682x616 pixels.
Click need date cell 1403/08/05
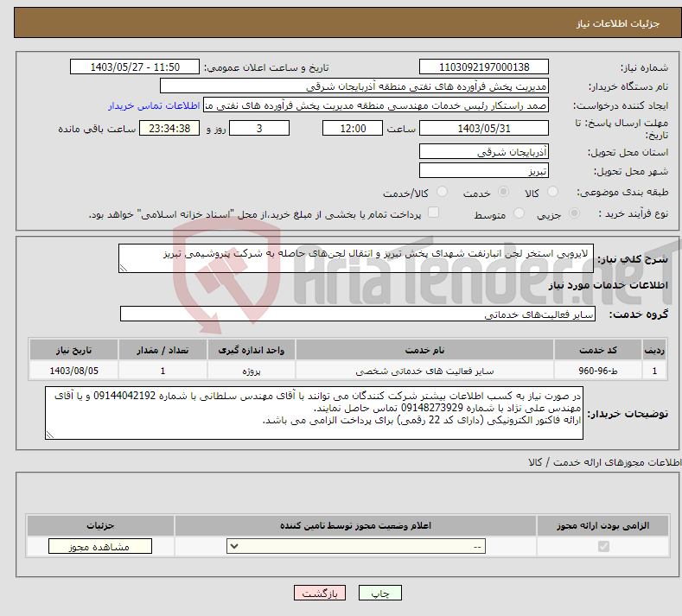tap(74, 371)
